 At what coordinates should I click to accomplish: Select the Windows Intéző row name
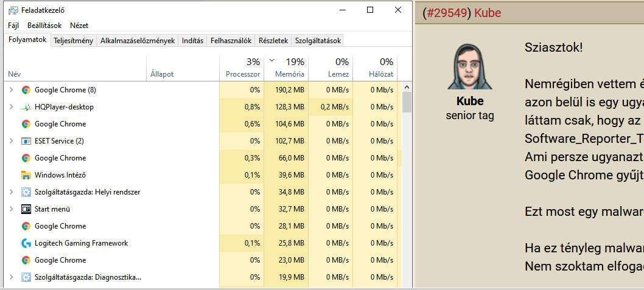point(60,175)
